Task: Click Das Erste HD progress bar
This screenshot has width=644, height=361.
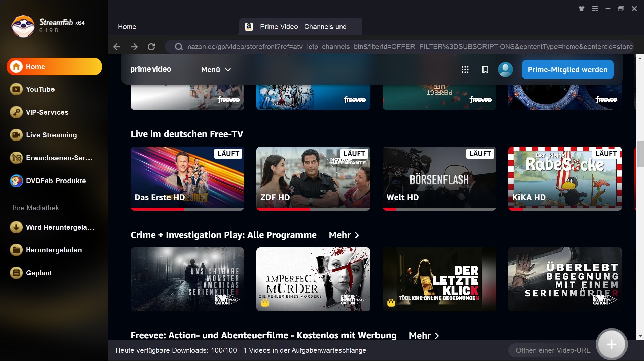Action: click(x=187, y=209)
